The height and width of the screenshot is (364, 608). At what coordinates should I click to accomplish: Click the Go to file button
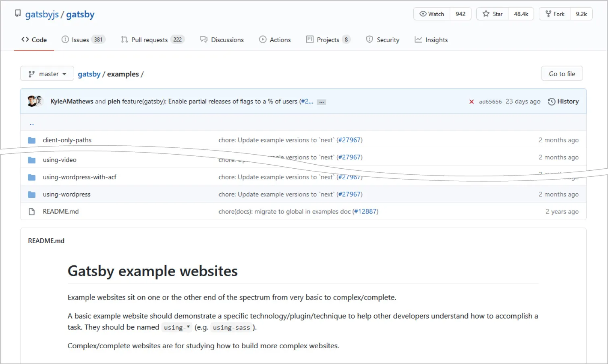562,74
